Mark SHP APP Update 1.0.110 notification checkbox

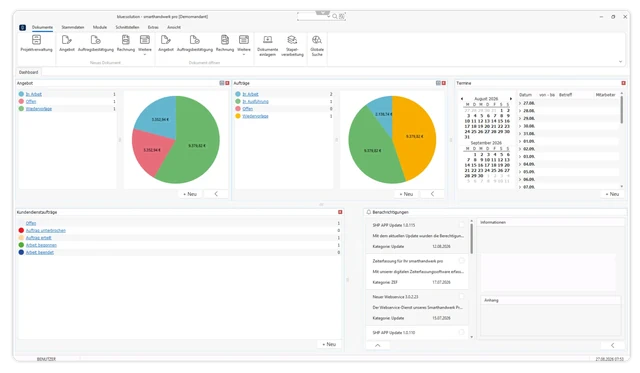[x=462, y=332]
